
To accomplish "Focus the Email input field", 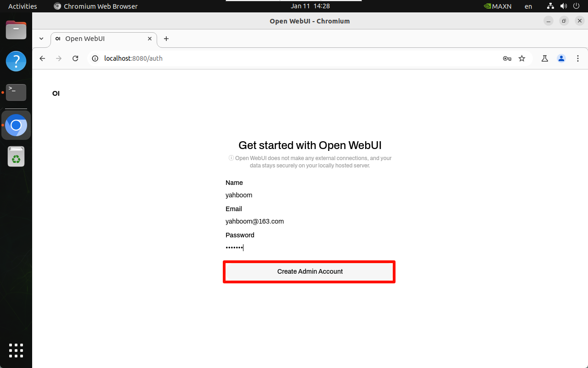I will tap(309, 221).
